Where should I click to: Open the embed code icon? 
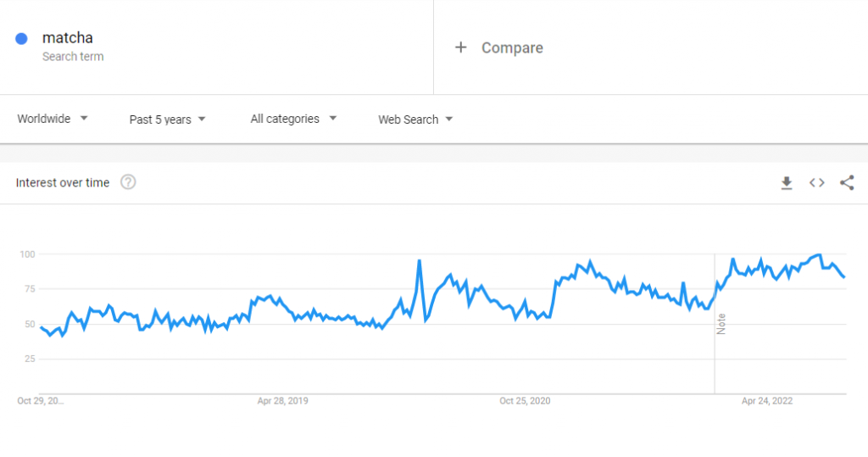[x=816, y=183]
